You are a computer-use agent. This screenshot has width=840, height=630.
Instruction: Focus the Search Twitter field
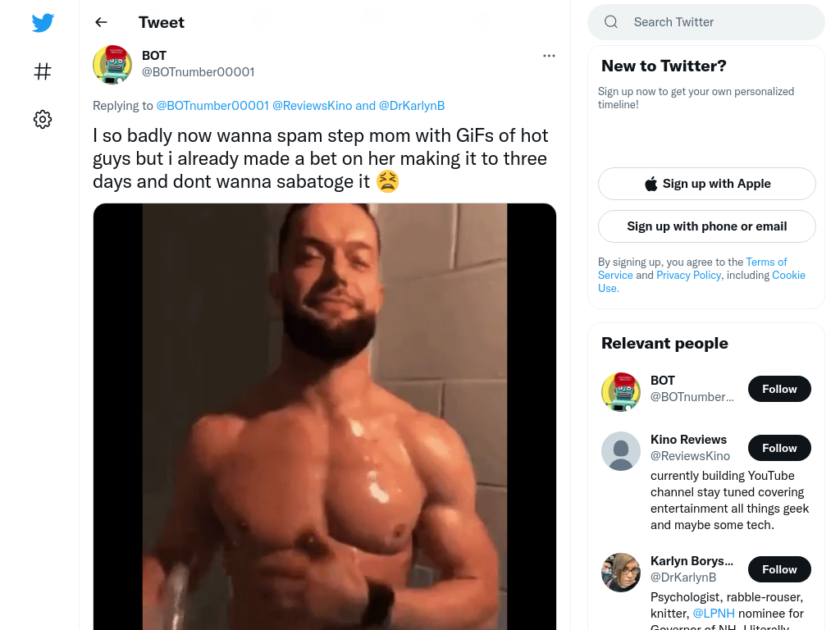click(x=706, y=22)
